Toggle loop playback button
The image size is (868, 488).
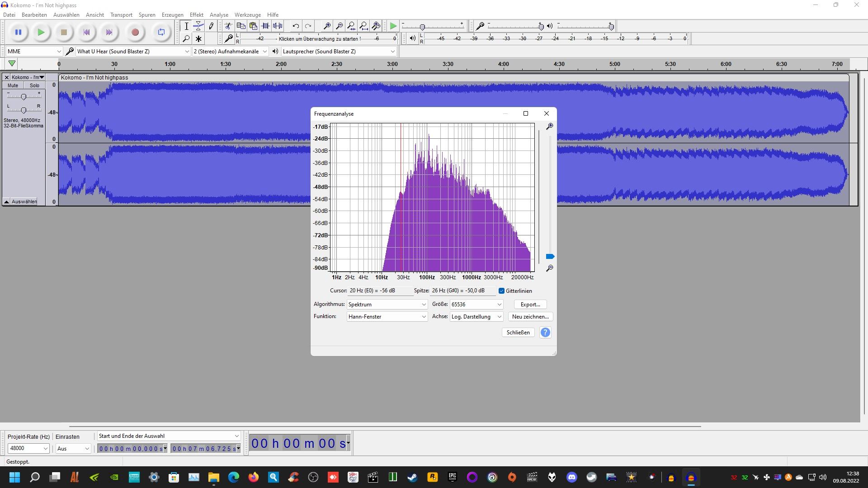(x=161, y=32)
